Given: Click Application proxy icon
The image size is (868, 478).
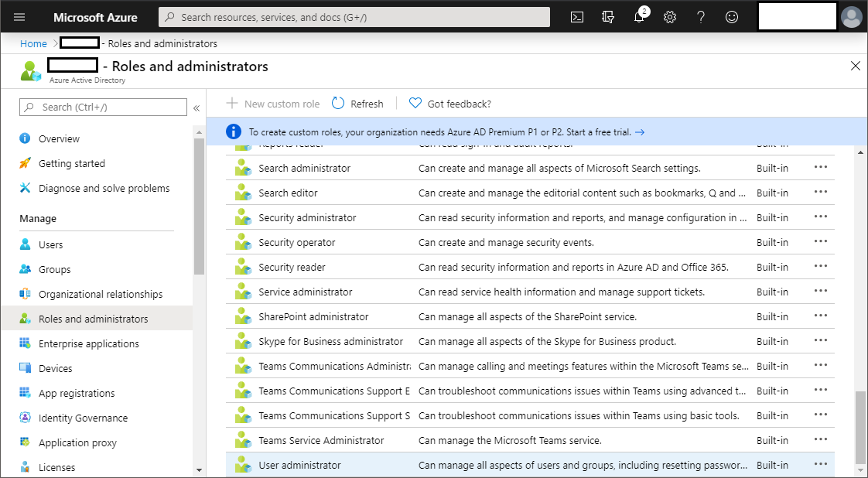Looking at the screenshot, I should (25, 442).
